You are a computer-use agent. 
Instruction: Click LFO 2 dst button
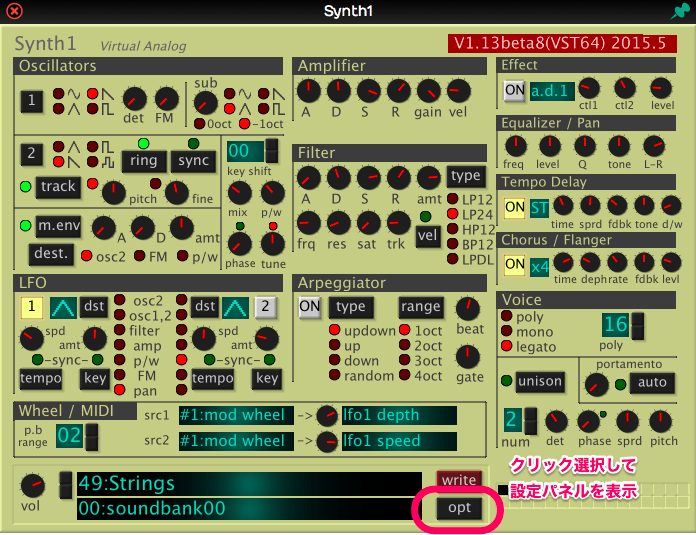tap(205, 307)
